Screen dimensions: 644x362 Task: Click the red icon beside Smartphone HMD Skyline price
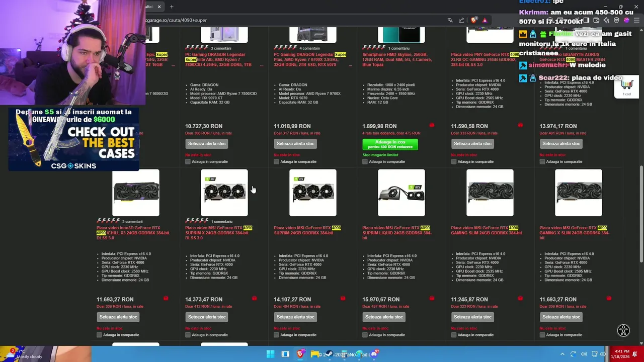432,125
